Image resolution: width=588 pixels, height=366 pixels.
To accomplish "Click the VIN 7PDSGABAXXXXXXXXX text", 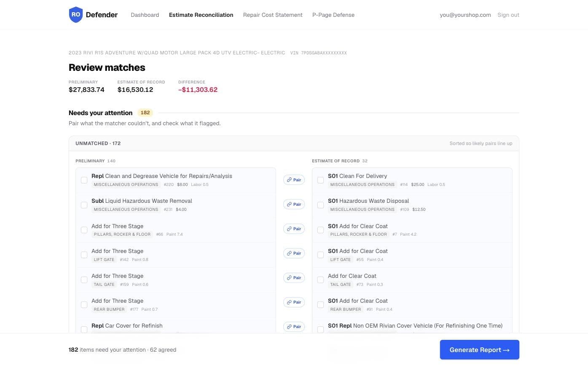I will click(319, 53).
